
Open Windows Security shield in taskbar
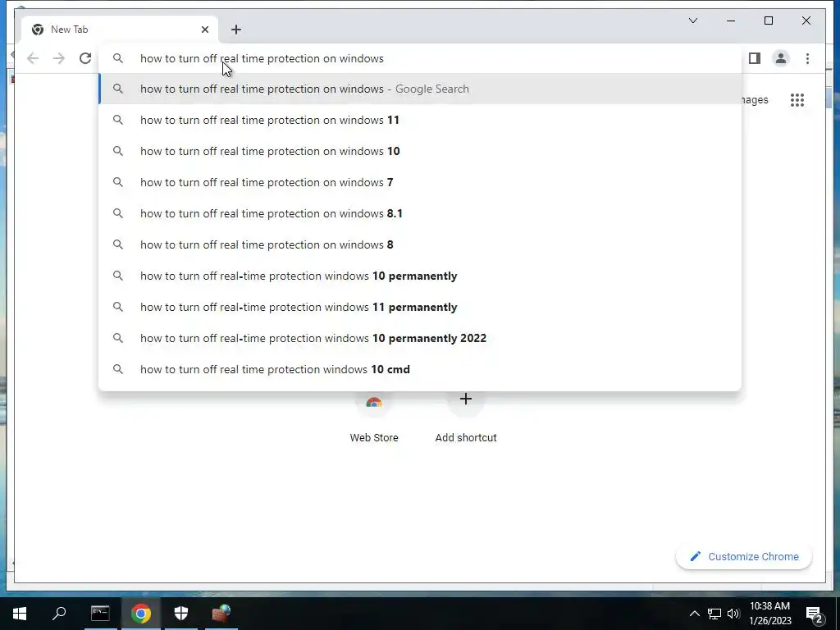[181, 614]
